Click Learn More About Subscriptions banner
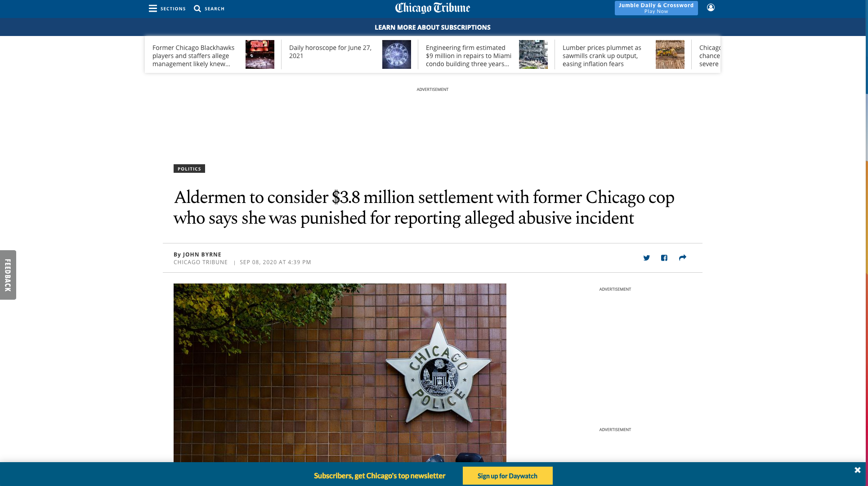The height and width of the screenshot is (486, 868). (432, 27)
